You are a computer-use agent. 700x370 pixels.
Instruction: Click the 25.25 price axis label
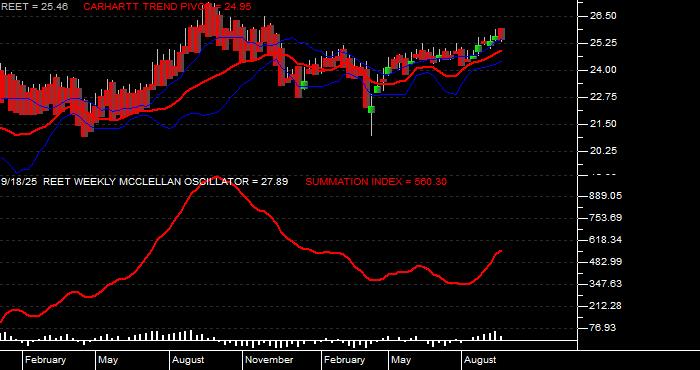(604, 43)
